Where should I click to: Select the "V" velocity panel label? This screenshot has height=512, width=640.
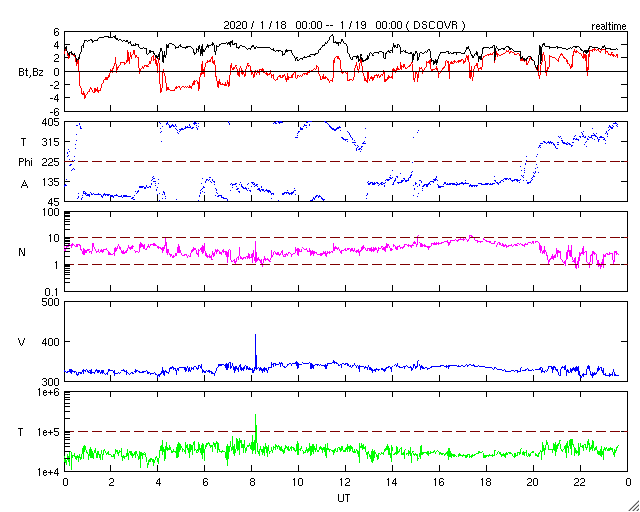pyautogui.click(x=23, y=342)
